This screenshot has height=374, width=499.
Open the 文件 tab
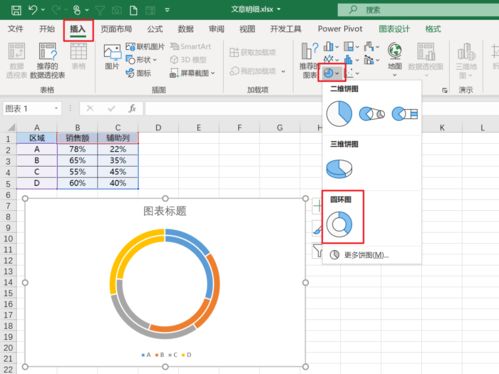pos(15,29)
